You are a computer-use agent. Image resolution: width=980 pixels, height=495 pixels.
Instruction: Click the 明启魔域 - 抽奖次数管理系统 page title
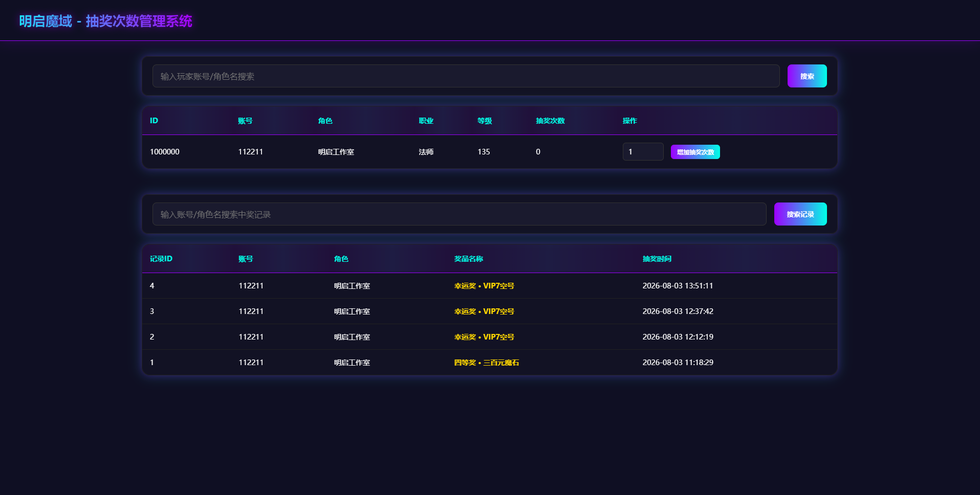click(x=106, y=21)
